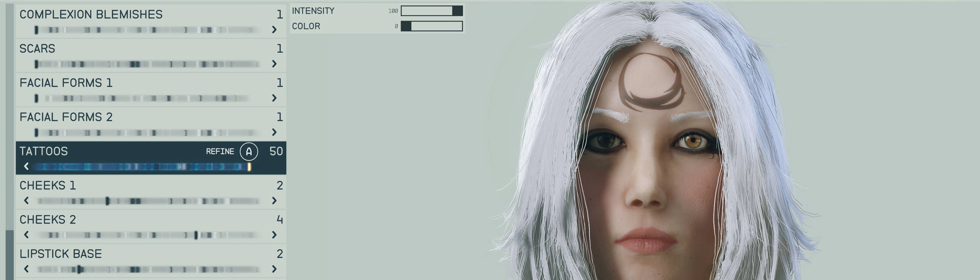This screenshot has height=280, width=980.
Task: Advance Facial Forms 2 right arrow
Action: click(x=274, y=132)
